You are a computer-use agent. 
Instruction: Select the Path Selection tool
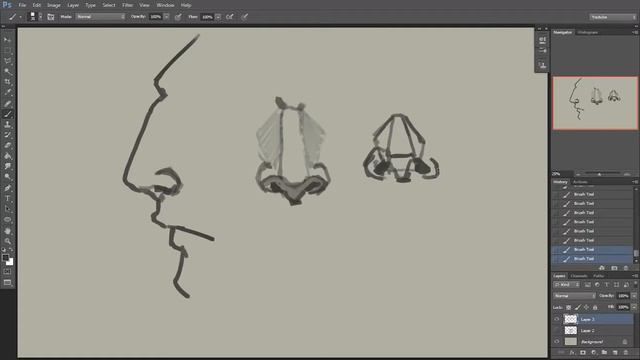tap(7, 209)
